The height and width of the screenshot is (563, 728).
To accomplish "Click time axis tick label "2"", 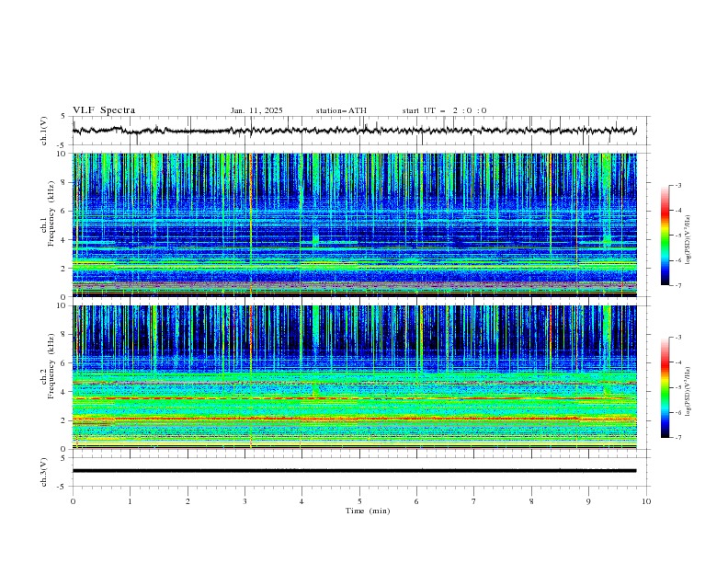I will coord(188,501).
